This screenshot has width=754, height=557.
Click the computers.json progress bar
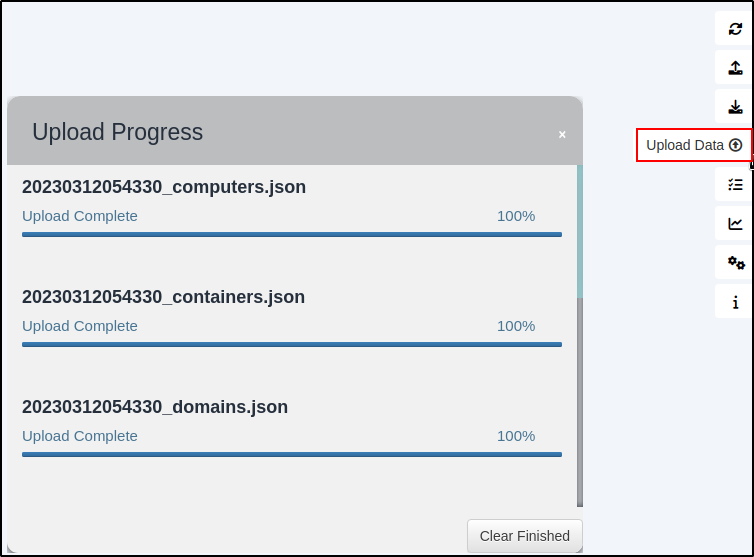point(292,235)
